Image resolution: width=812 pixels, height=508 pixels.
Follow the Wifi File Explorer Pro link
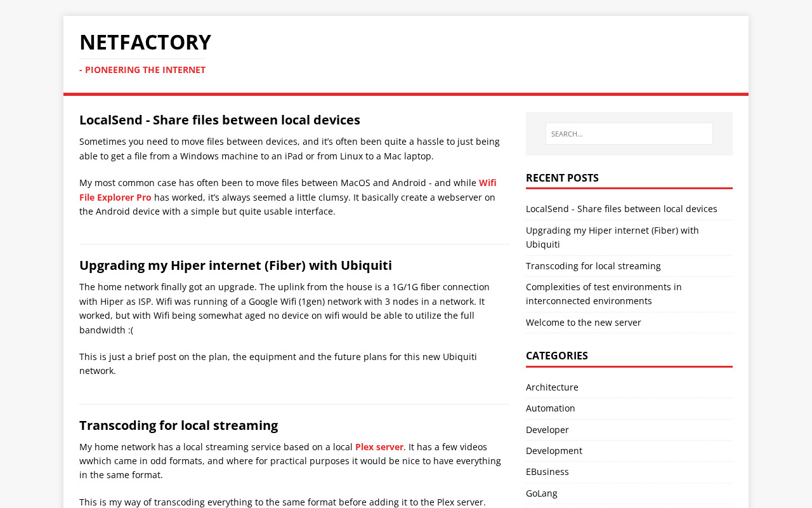pyautogui.click(x=288, y=190)
